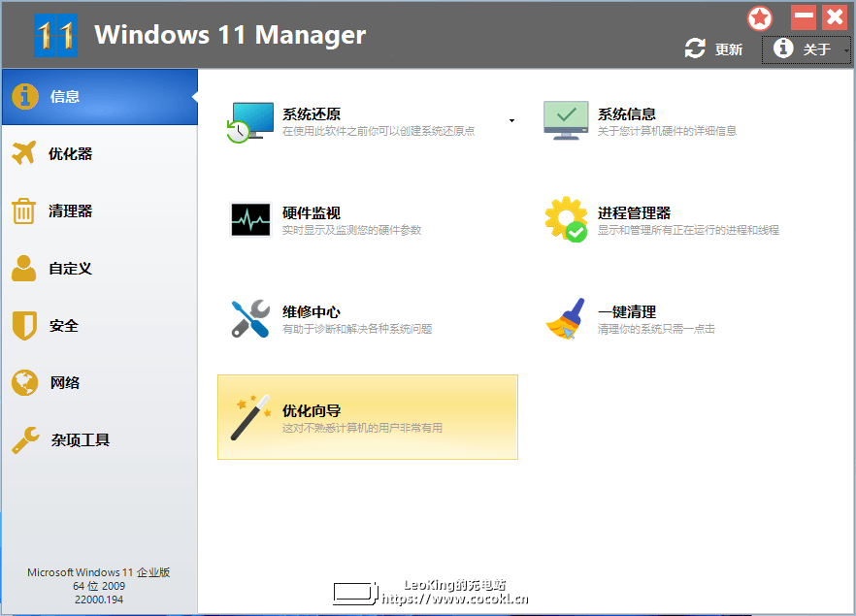Open the 安全 sidebar tab
The width and height of the screenshot is (856, 616).
(x=100, y=326)
